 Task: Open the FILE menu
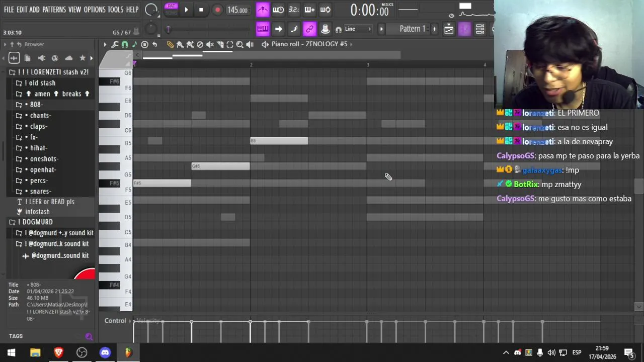[9, 10]
